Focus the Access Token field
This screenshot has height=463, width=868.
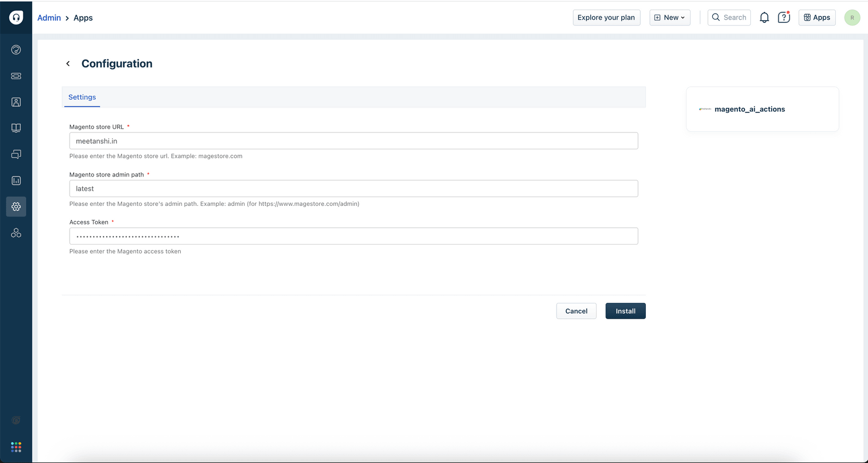click(x=353, y=236)
